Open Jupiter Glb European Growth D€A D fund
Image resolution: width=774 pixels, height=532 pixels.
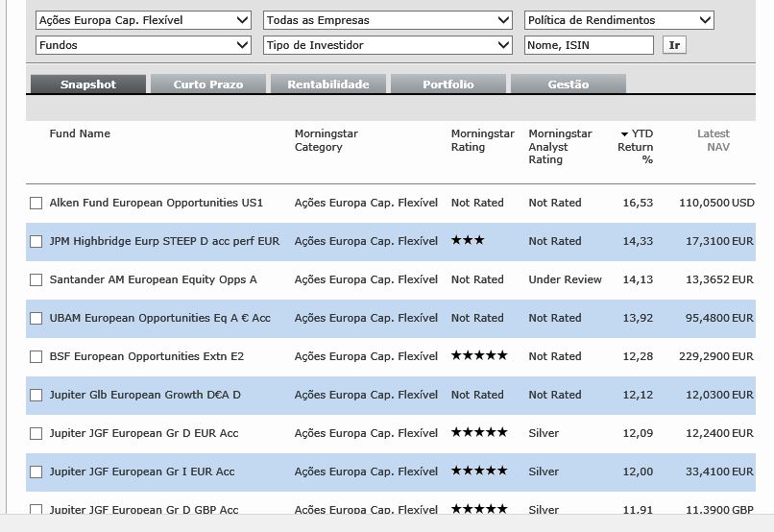tap(145, 395)
